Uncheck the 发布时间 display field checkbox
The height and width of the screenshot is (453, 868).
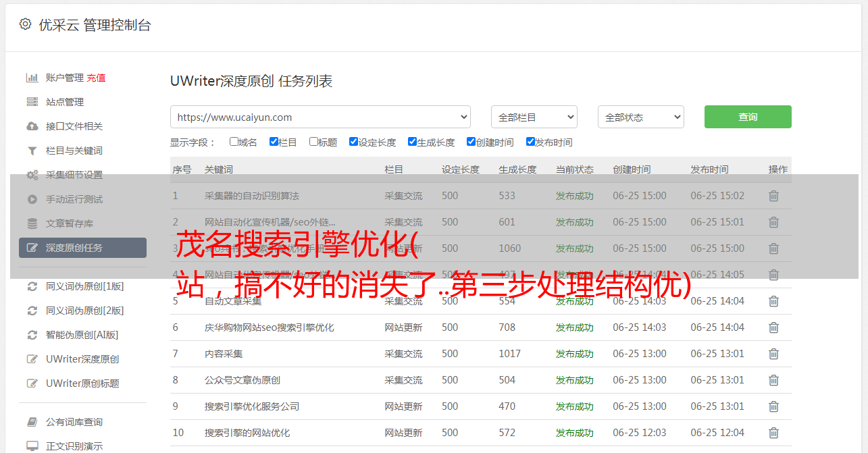coord(530,142)
